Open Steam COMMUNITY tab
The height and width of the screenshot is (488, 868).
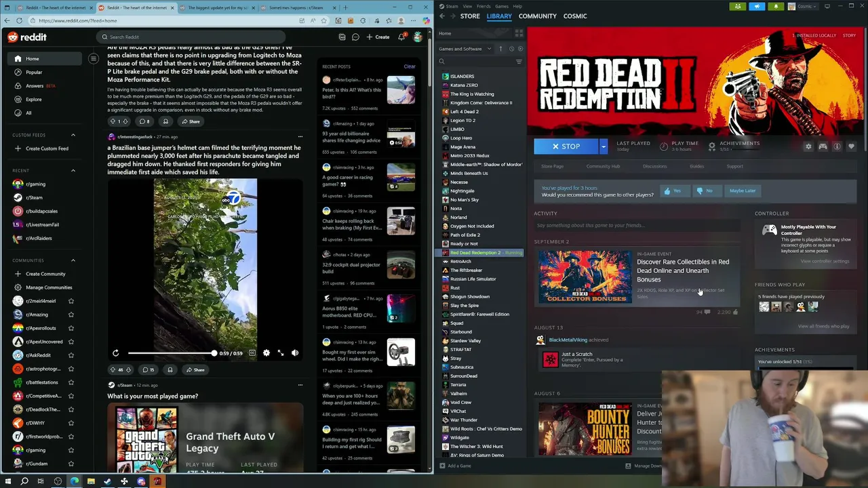(x=538, y=16)
